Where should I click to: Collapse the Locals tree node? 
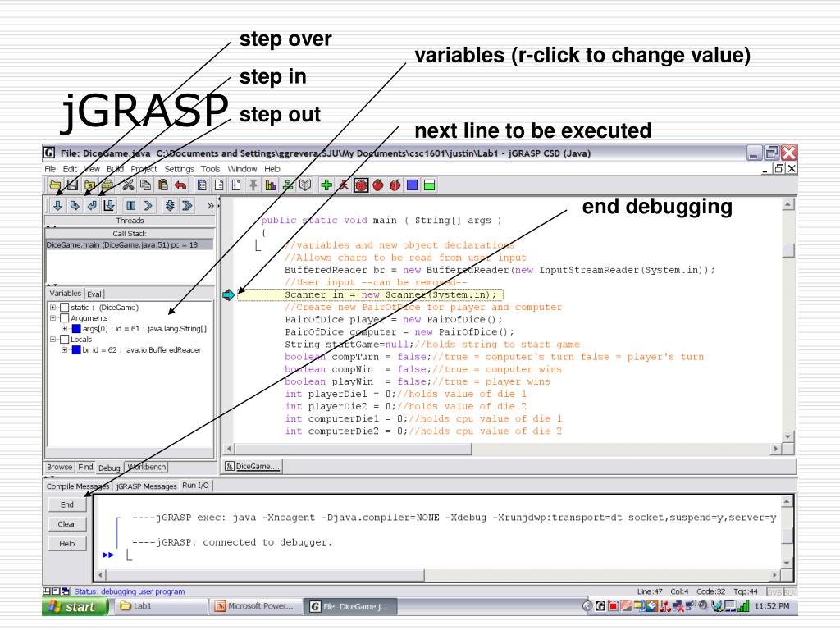coord(53,339)
